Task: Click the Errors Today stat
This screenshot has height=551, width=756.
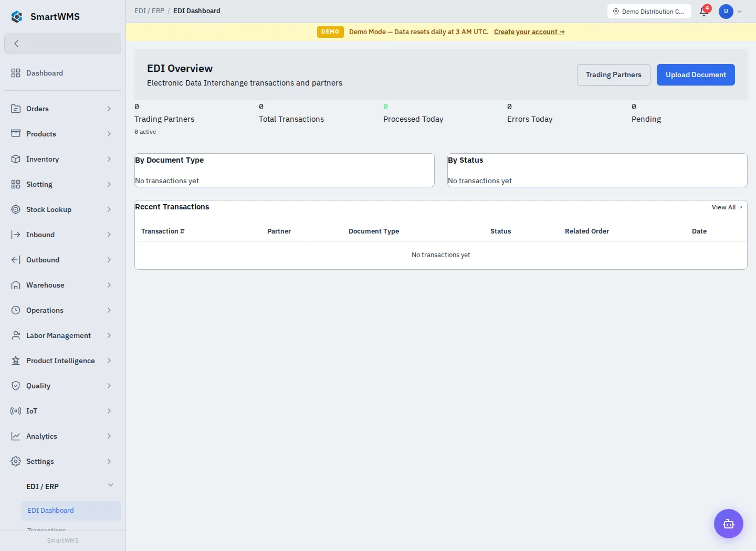Action: (x=530, y=119)
